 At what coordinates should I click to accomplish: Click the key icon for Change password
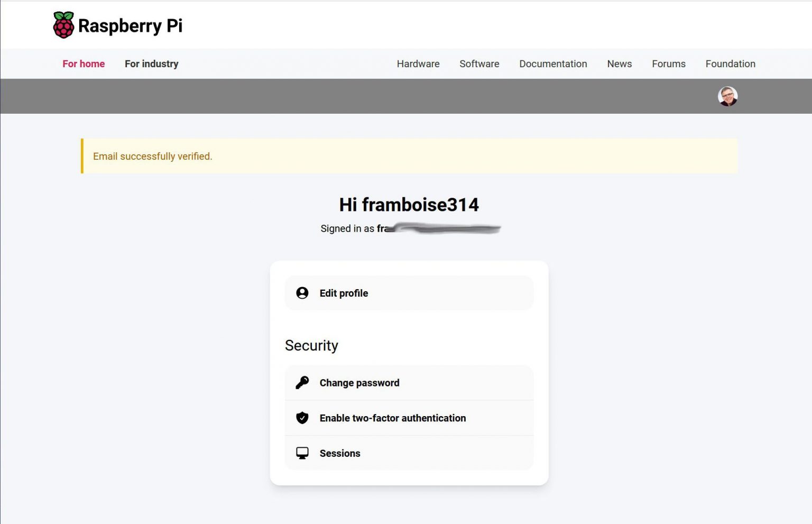tap(302, 382)
